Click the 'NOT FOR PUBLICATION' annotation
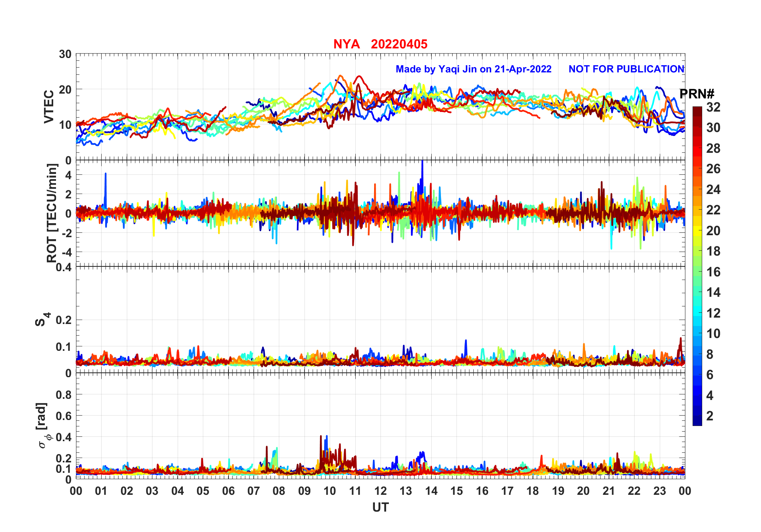 tap(627, 69)
